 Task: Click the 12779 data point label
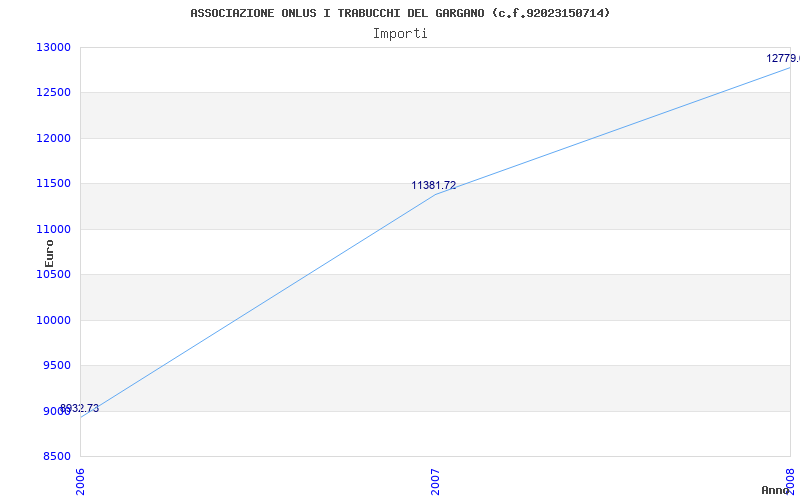click(x=783, y=59)
